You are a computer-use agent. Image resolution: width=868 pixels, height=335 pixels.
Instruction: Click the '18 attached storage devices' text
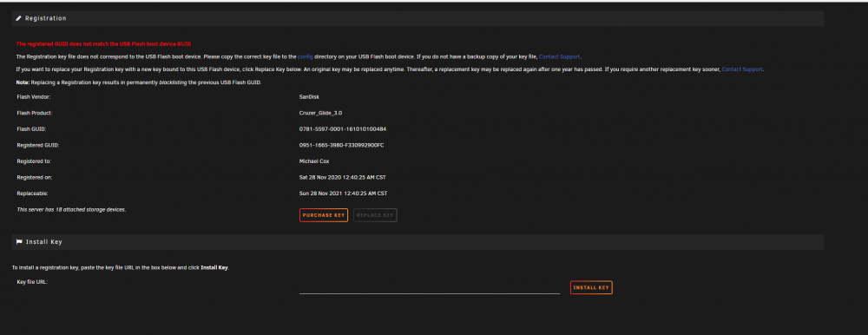[71, 209]
